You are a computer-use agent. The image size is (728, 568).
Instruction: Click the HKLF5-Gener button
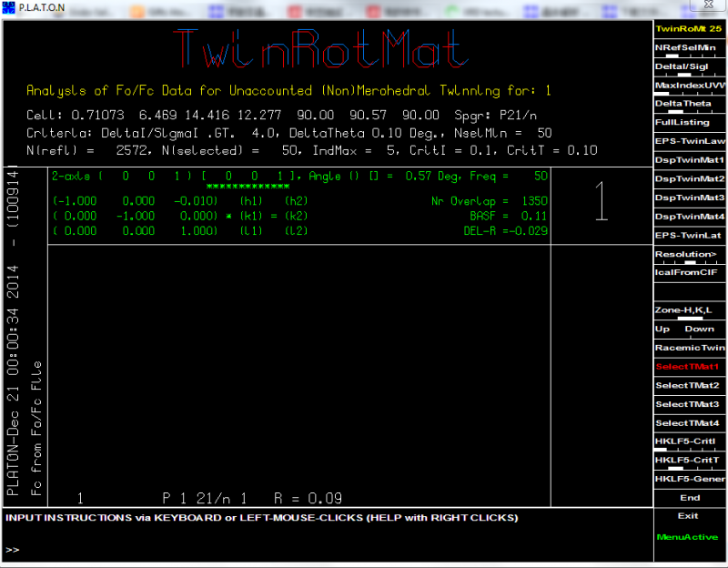689,480
